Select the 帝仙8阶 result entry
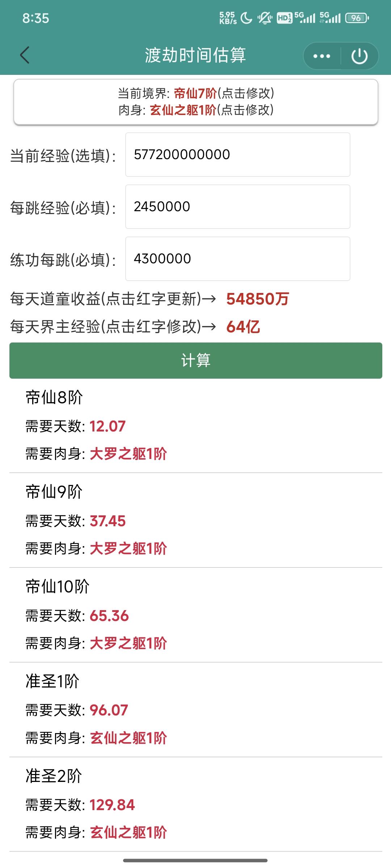Screen dimensions: 391x868 [x=196, y=426]
